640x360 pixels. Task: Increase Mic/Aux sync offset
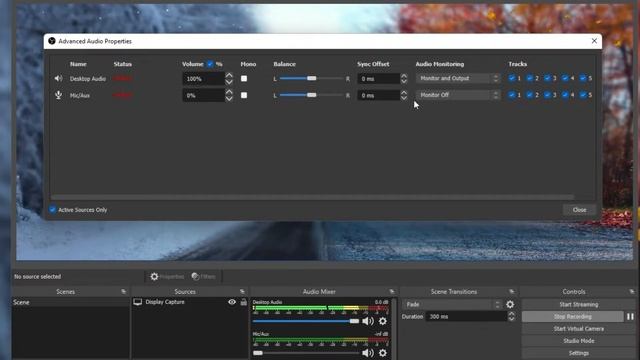404,92
